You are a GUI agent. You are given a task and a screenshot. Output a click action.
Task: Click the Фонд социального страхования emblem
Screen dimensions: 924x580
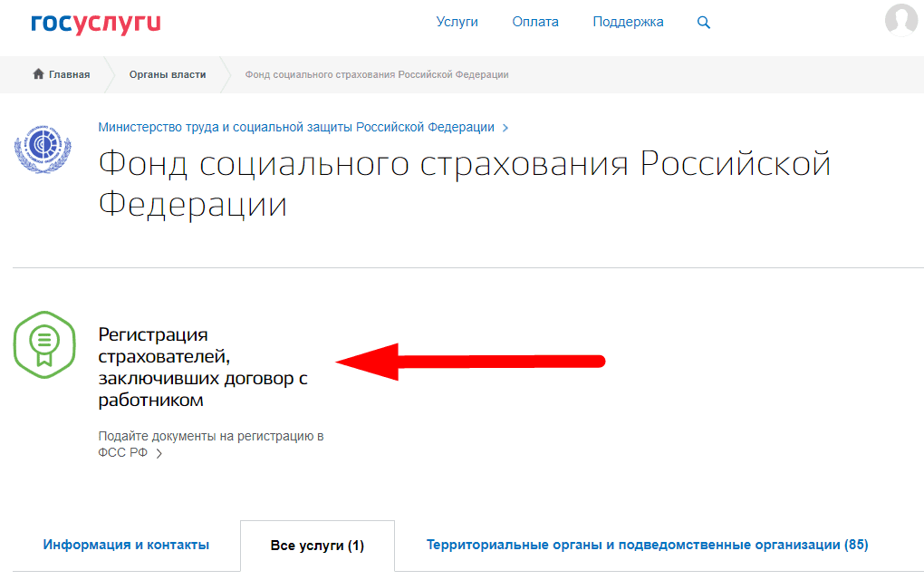click(43, 149)
